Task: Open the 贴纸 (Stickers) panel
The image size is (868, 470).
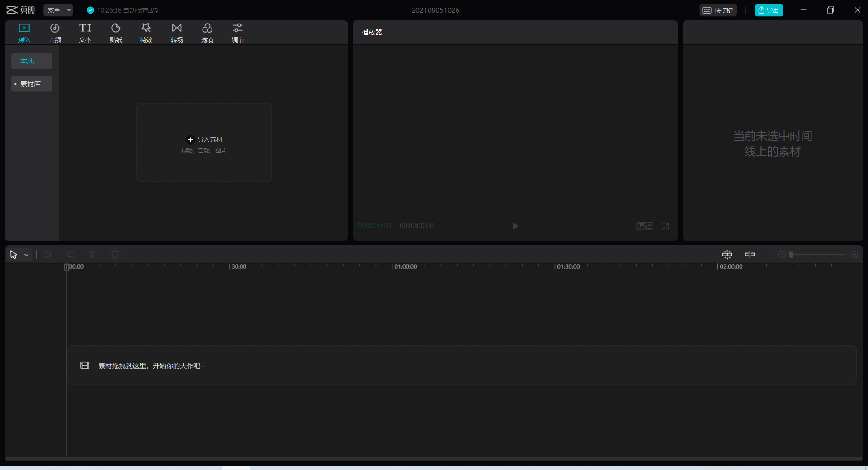Action: pyautogui.click(x=116, y=33)
